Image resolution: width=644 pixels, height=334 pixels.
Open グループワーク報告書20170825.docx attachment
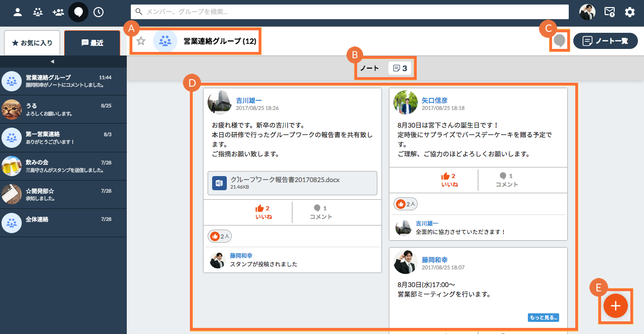pyautogui.click(x=292, y=183)
